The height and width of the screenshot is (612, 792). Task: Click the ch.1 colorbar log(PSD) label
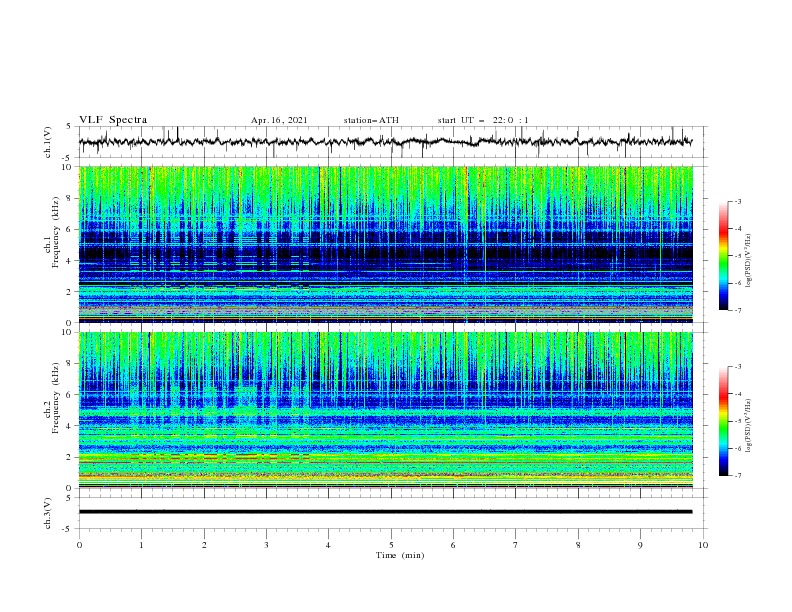click(748, 261)
